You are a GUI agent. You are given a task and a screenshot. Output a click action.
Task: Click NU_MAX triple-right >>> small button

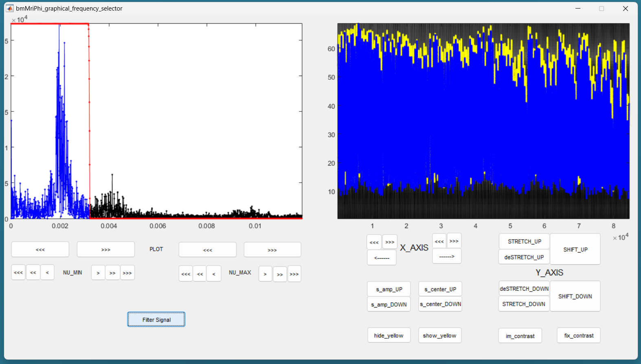coord(294,274)
